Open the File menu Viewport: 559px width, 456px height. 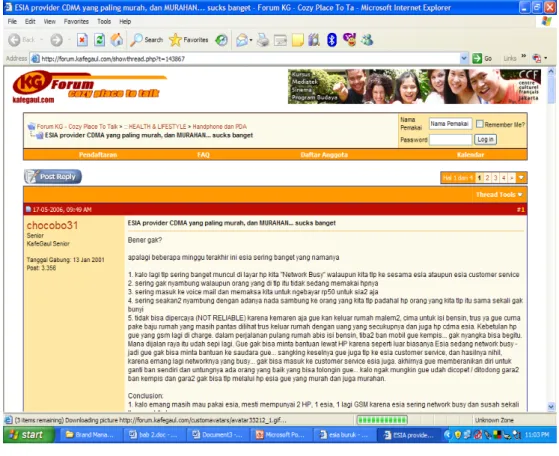(x=12, y=21)
